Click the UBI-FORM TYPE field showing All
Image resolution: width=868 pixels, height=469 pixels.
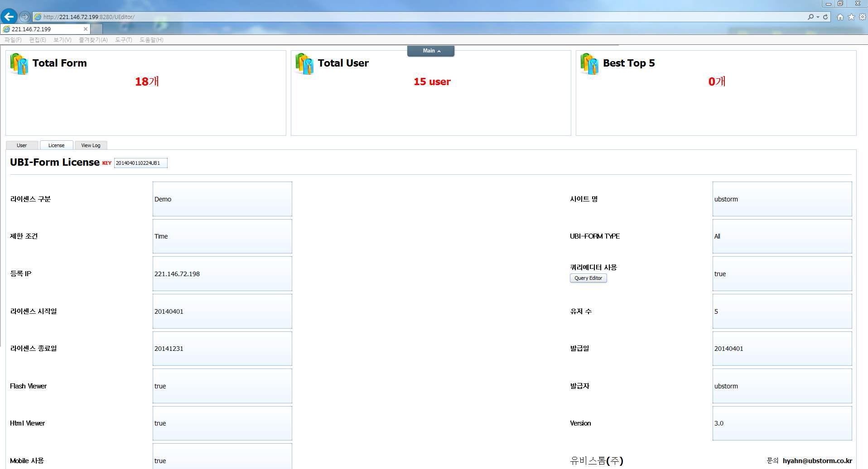[782, 236]
